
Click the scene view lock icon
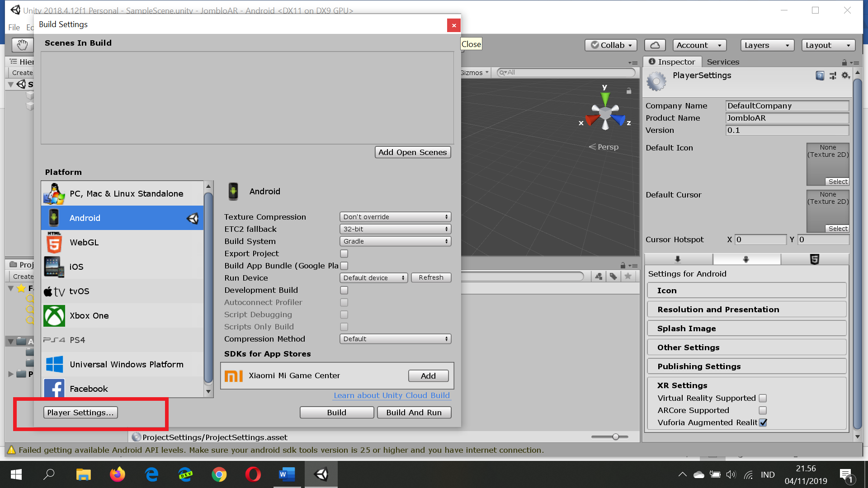(628, 91)
